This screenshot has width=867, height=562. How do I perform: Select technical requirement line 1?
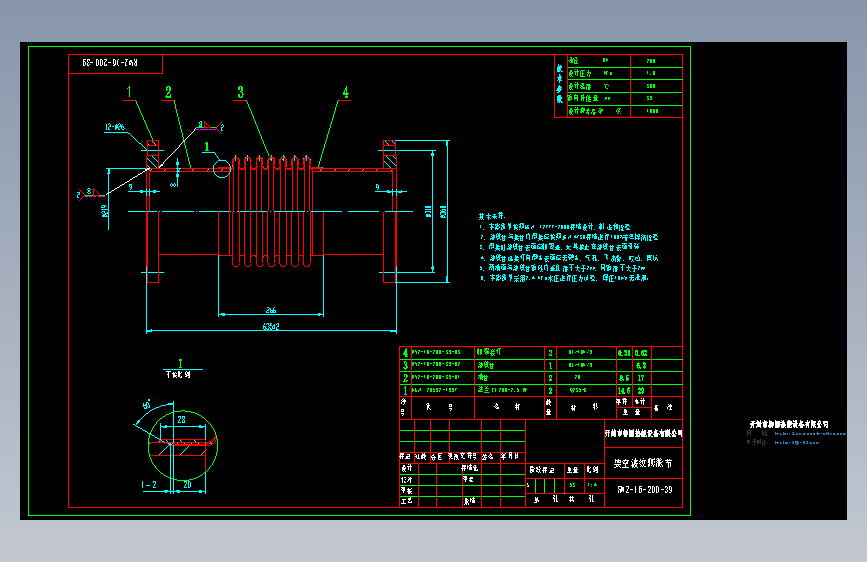555,227
